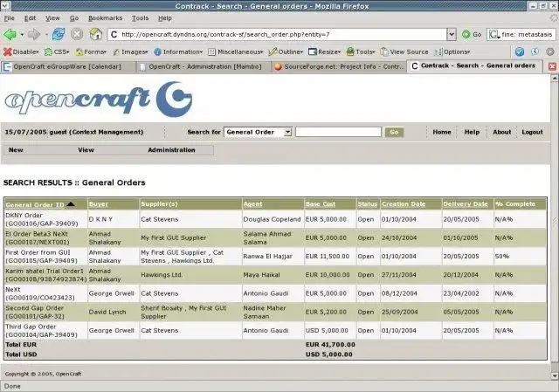Screen dimensions: 559x392
Task: Open the Options developer toolbar menu
Action: pos(452,52)
